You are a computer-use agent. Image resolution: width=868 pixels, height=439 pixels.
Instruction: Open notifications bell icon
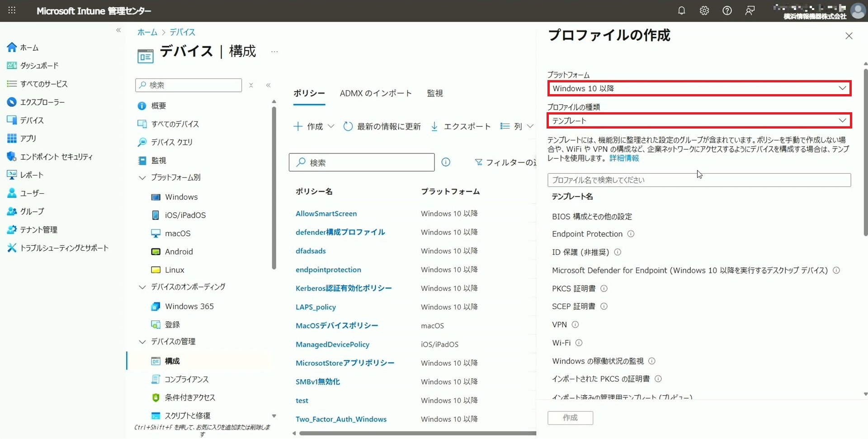point(681,11)
